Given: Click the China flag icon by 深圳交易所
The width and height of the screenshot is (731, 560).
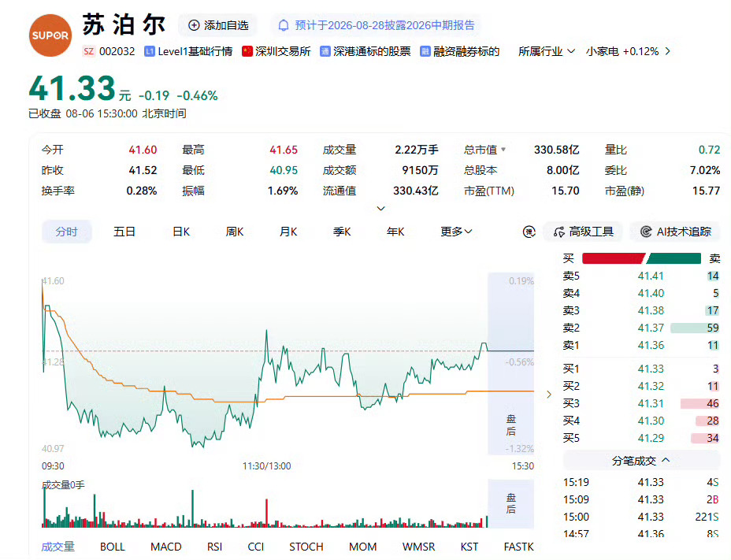Looking at the screenshot, I should pos(247,51).
